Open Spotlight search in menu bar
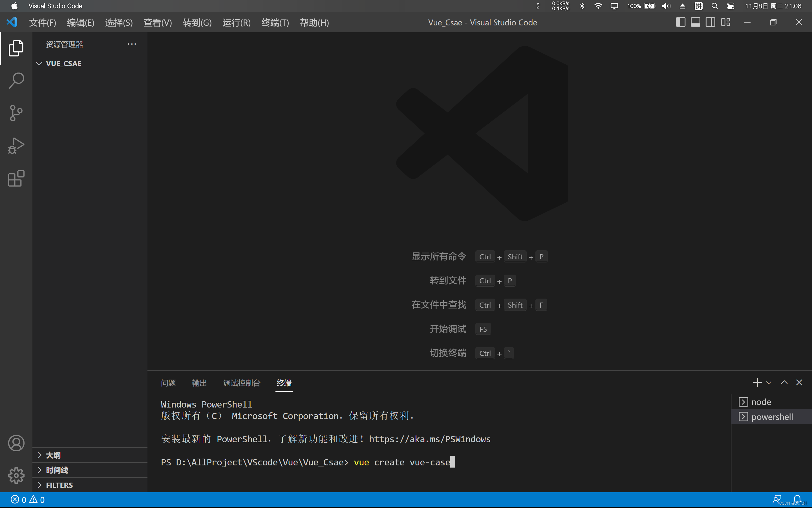 714,6
